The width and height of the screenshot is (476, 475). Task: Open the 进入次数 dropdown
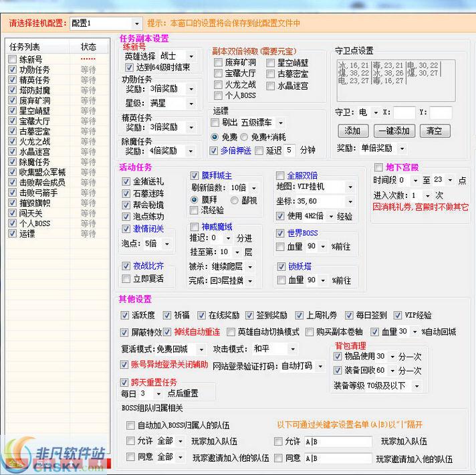421,195
